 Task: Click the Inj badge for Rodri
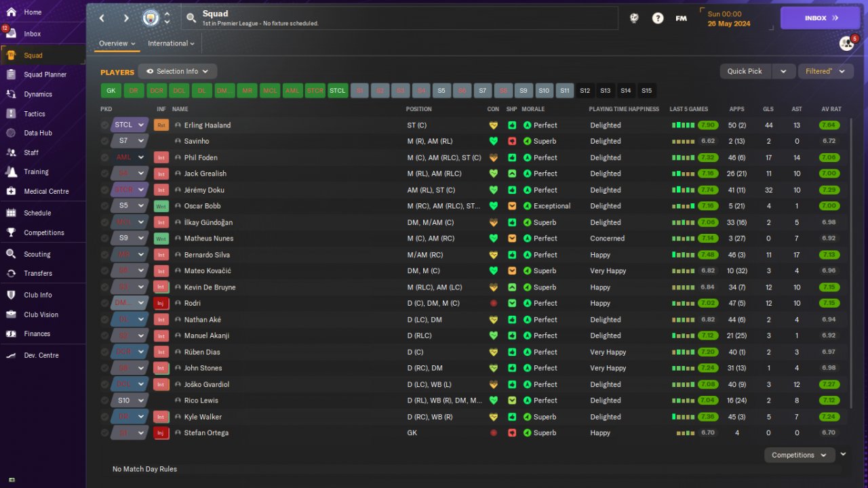pyautogui.click(x=161, y=304)
